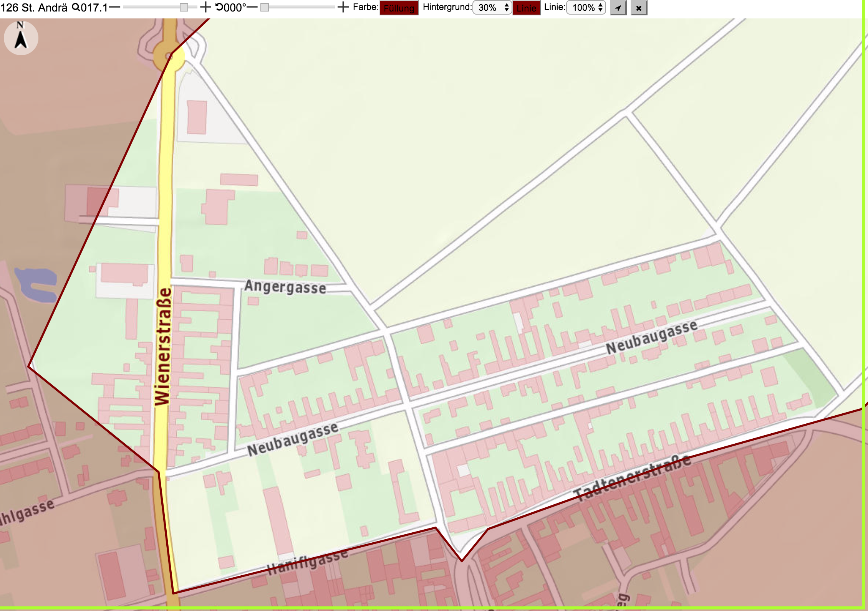Click the zoom minus icon
The height and width of the screenshot is (611, 868).
[115, 7]
